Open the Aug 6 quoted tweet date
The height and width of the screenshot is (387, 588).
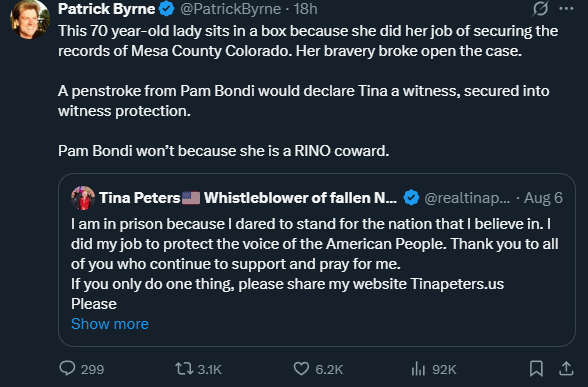point(543,198)
